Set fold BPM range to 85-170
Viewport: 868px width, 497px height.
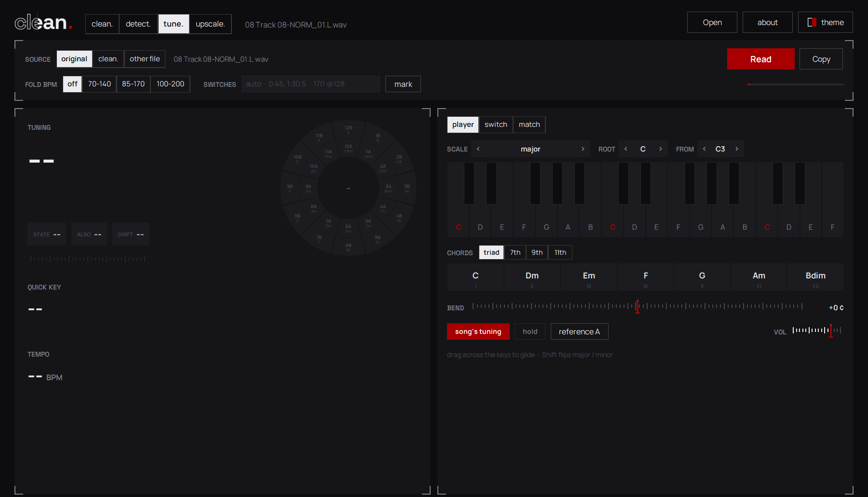[x=133, y=84]
